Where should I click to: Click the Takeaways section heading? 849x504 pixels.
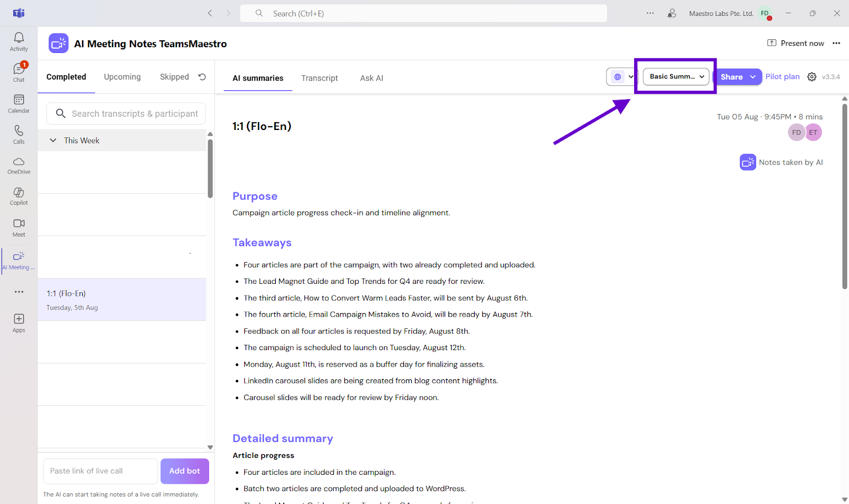[262, 242]
